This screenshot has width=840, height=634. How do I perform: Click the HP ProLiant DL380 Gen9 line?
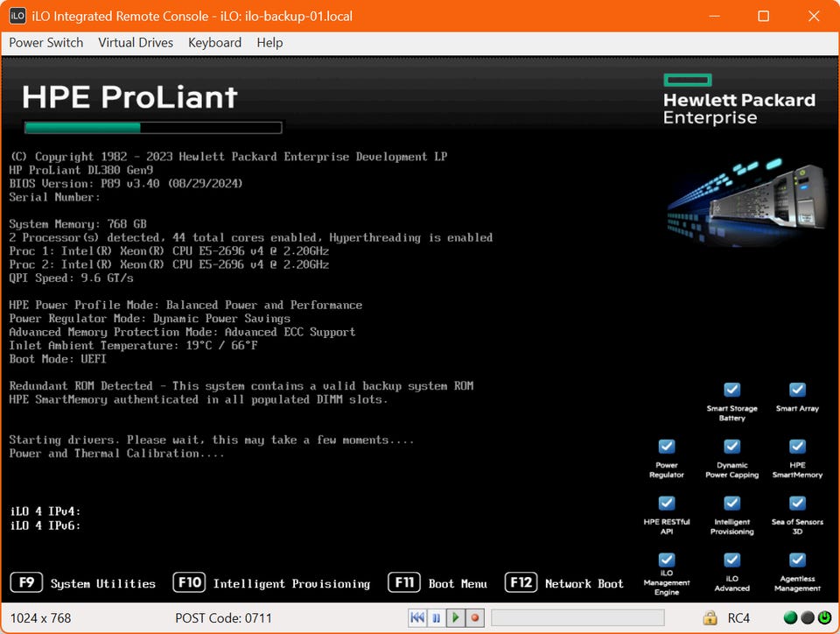pyautogui.click(x=81, y=170)
